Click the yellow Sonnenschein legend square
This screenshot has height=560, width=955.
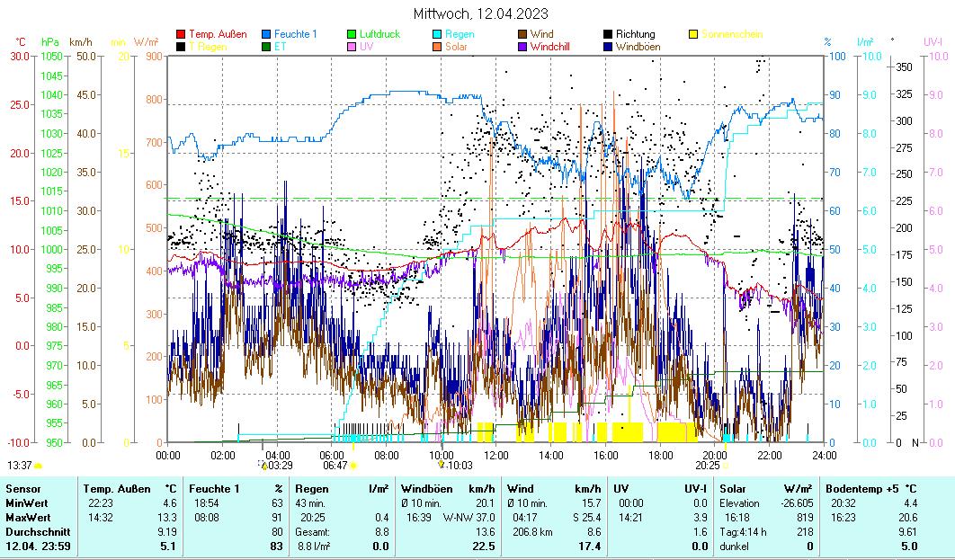pos(693,35)
